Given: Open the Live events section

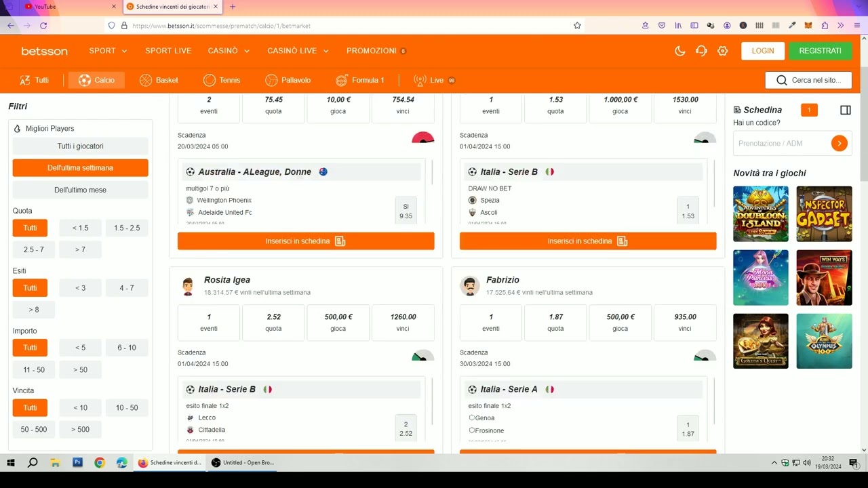Looking at the screenshot, I should [434, 80].
